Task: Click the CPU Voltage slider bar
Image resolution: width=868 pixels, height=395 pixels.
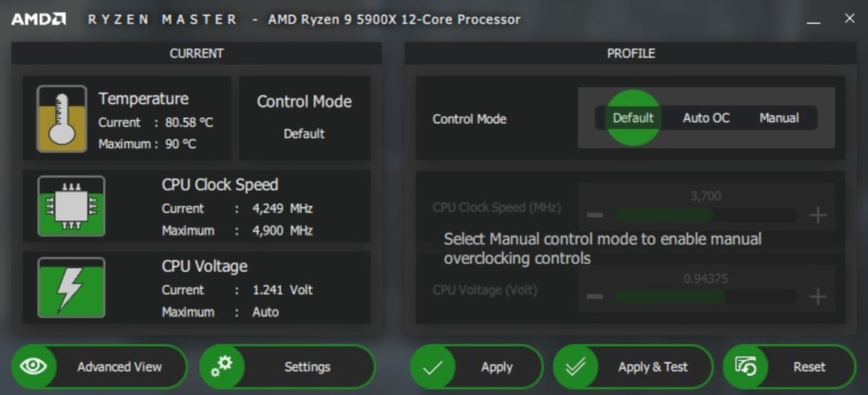Action: 706,296
